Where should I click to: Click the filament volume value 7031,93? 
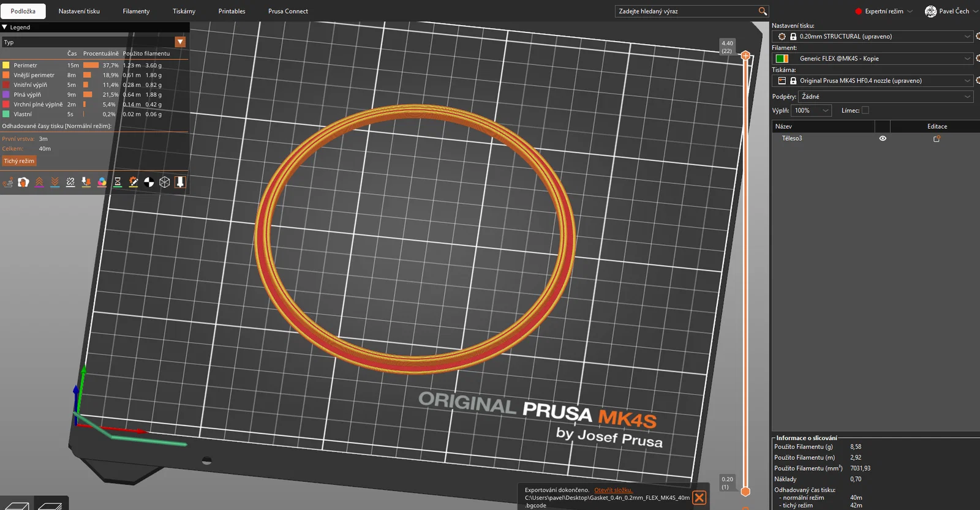(861, 468)
